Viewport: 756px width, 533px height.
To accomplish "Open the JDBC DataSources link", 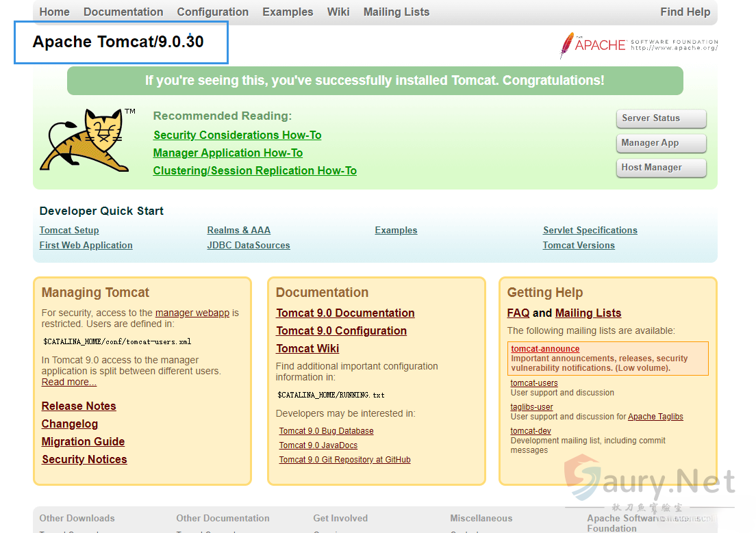I will [x=249, y=246].
